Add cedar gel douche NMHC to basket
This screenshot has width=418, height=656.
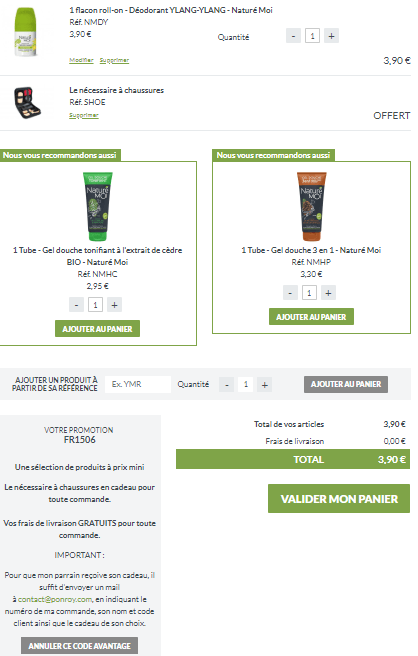(x=97, y=329)
